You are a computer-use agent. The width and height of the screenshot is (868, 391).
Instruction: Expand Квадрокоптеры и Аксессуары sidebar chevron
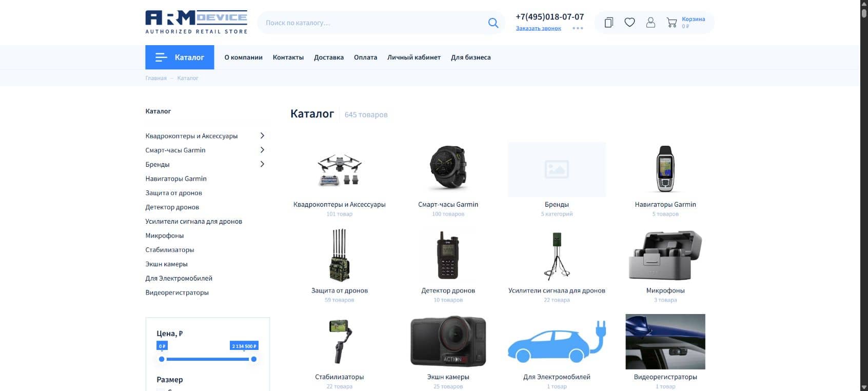point(262,135)
